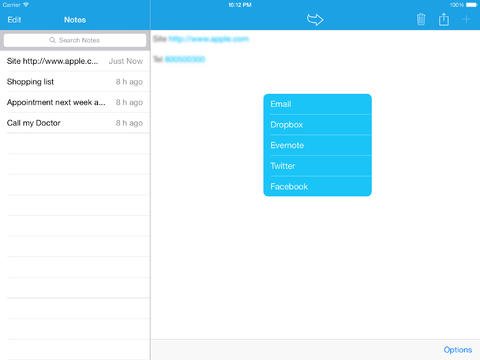Tap the Edit button
The image size is (480, 360).
coord(14,20)
